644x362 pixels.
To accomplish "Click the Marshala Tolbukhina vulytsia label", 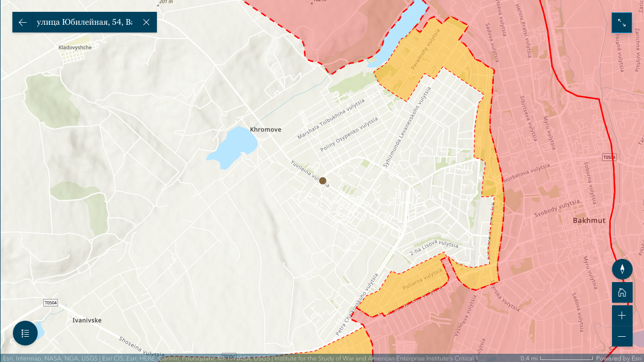I will [x=331, y=119].
